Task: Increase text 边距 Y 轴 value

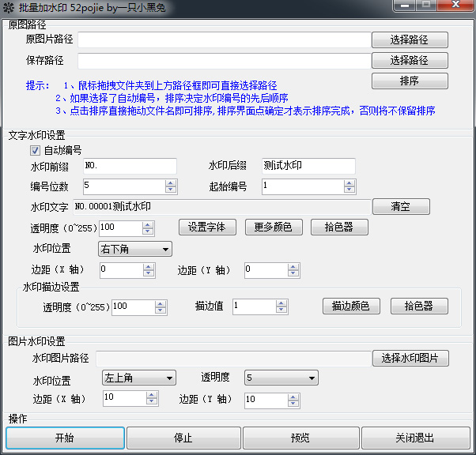Action: click(x=293, y=267)
